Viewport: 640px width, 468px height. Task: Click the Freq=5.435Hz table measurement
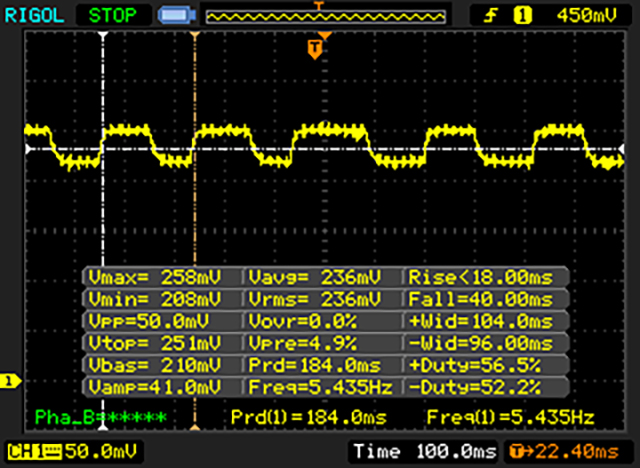coord(320,387)
